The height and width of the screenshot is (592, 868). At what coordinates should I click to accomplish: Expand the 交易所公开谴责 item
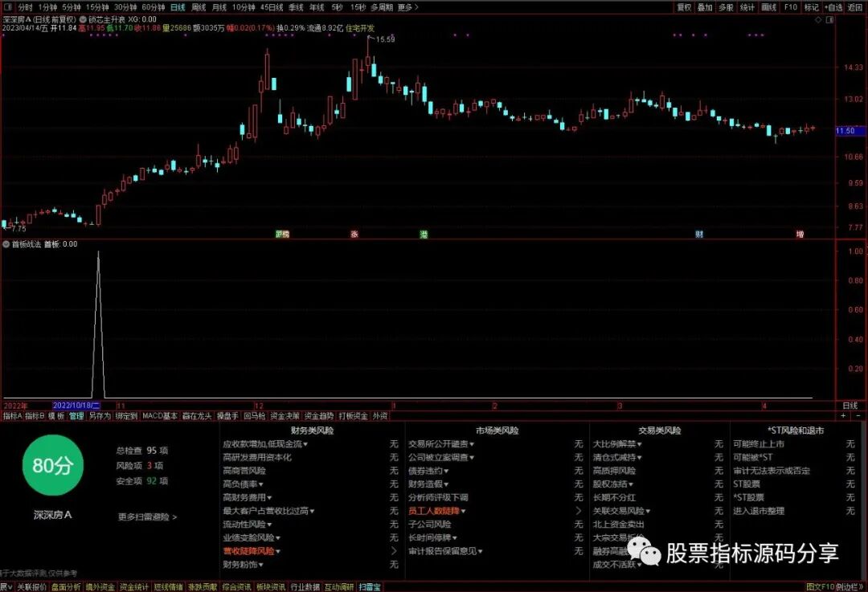point(441,443)
